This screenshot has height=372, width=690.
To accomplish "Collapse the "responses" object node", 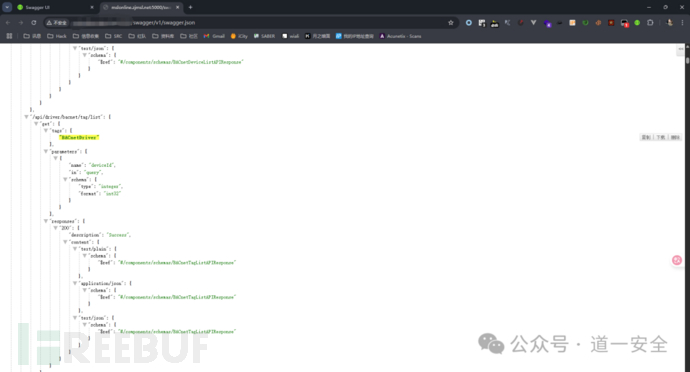I will coord(46,221).
